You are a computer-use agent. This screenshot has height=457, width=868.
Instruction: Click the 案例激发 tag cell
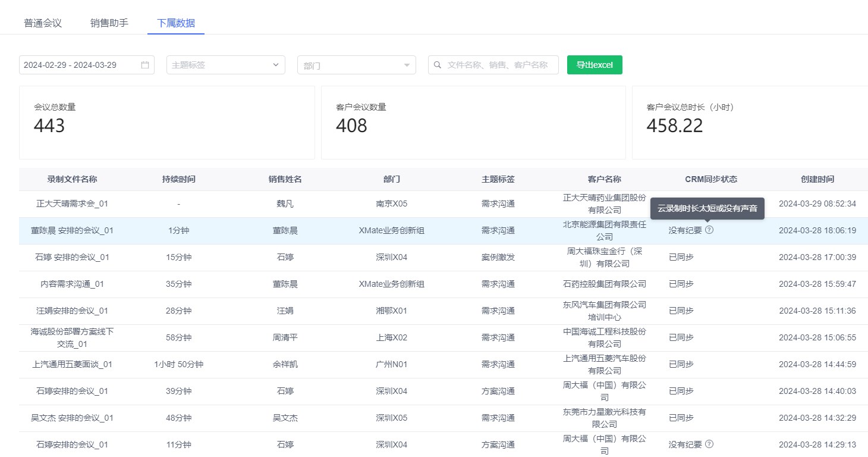pyautogui.click(x=498, y=257)
